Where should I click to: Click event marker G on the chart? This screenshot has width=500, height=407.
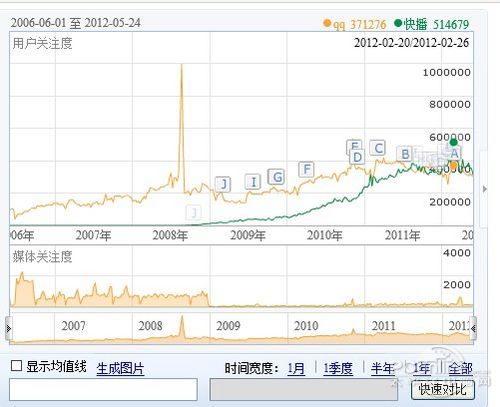pyautogui.click(x=276, y=177)
